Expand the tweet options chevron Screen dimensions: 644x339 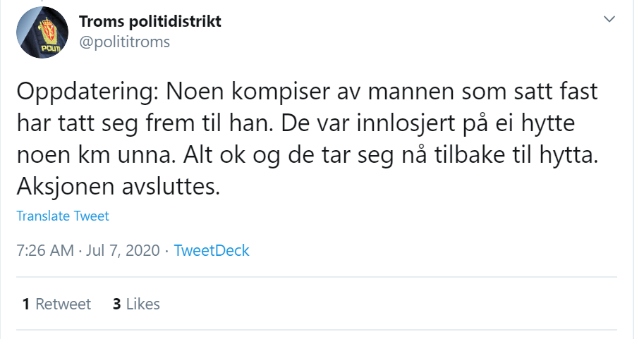coord(609,20)
